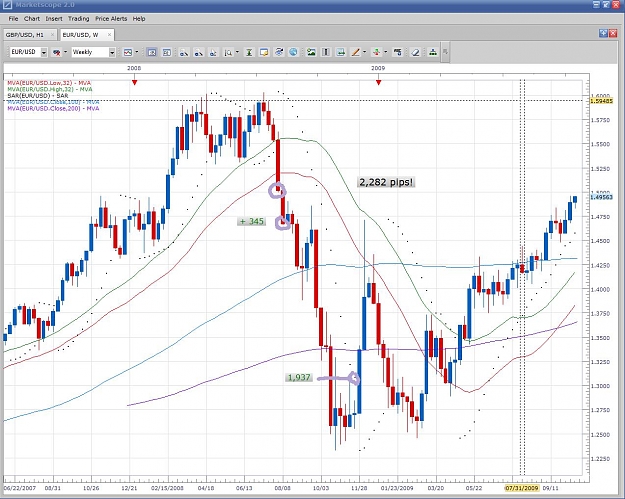Viewport: 625px width, 499px height.
Task: Click the instrument removal icon beside EUR/USD
Action: point(57,52)
